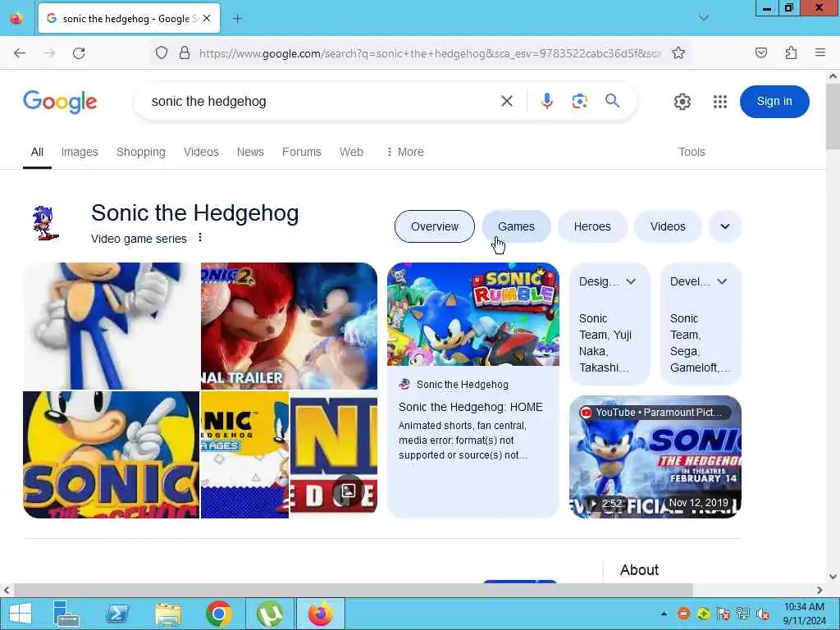Open three-dot options beside Video game series
The height and width of the screenshot is (630, 840).
pyautogui.click(x=200, y=237)
